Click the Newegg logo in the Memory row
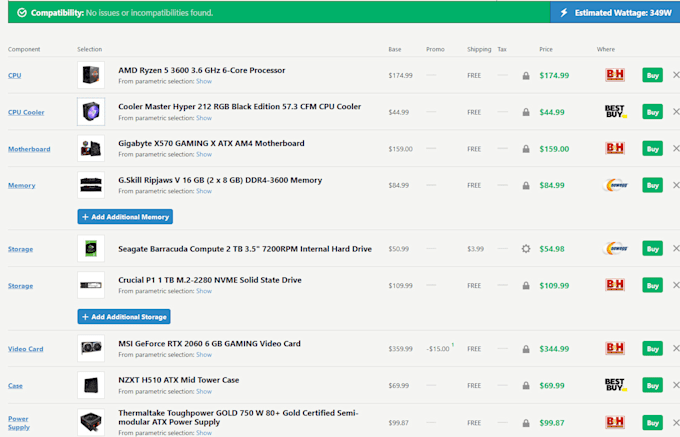Screen dimensions: 680x437 [616, 186]
